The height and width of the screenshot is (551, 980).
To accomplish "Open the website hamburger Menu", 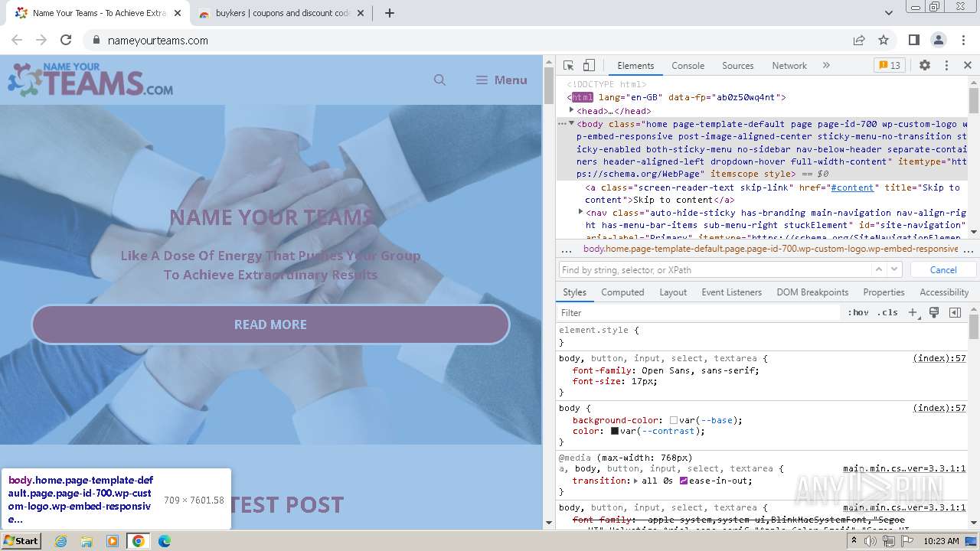I will pyautogui.click(x=501, y=80).
